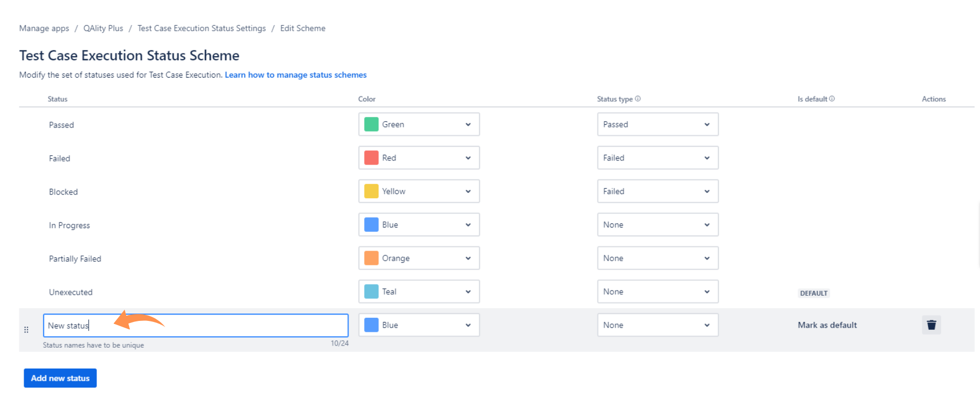Screen dimensions: 980x409
Task: Grab the drag handle icon of new status row
Action: click(x=26, y=330)
